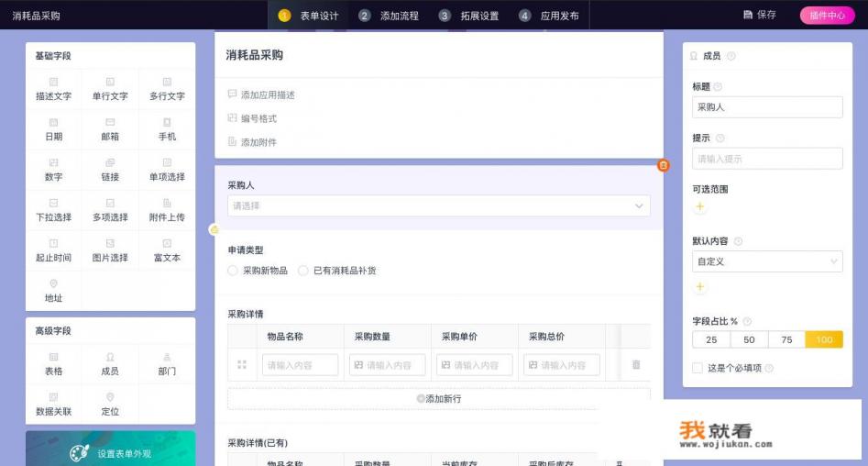
Task: Add the 富文本 rich text field
Action: click(167, 250)
